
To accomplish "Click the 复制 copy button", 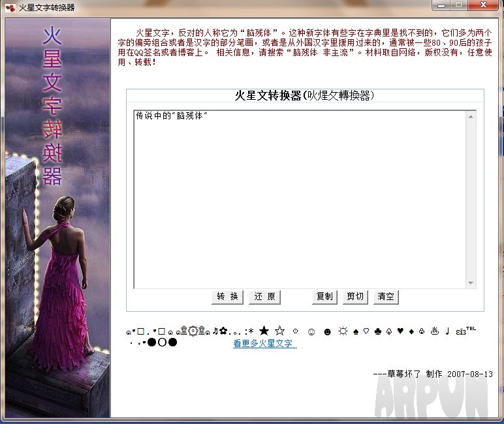I will [324, 297].
